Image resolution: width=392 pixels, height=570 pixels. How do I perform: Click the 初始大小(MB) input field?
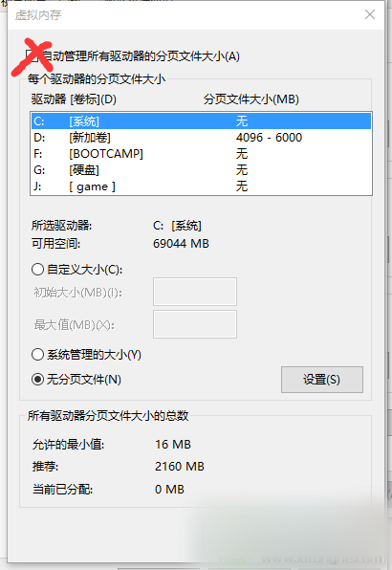point(195,292)
